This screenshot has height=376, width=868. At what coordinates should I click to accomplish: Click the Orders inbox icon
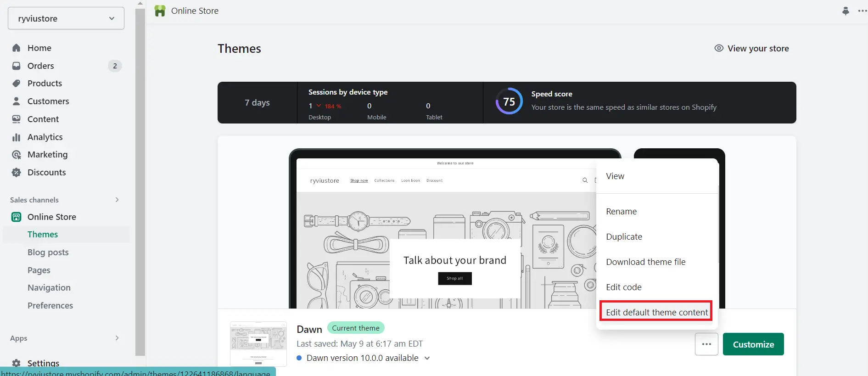point(17,66)
